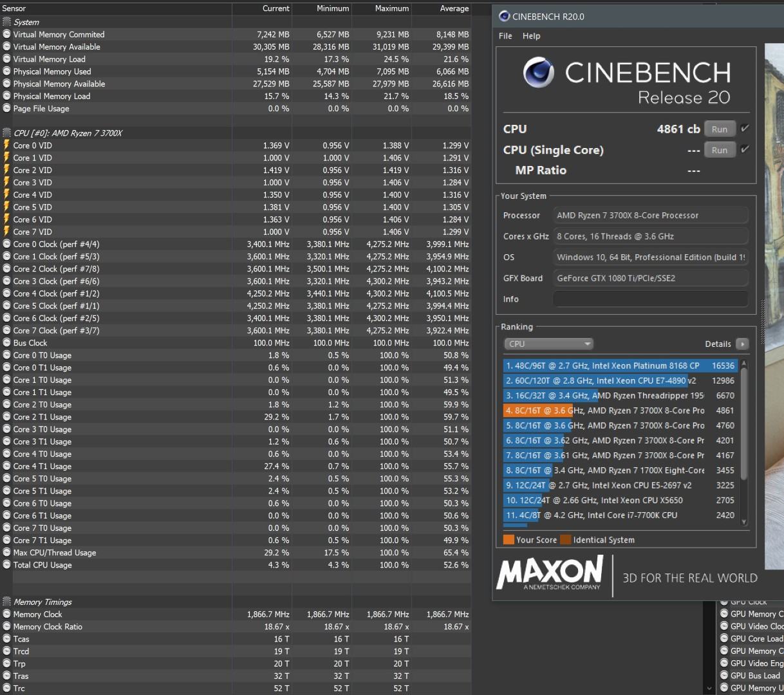Image resolution: width=784 pixels, height=695 pixels.
Task: Click the Your Score orange legend swatch
Action: (509, 540)
